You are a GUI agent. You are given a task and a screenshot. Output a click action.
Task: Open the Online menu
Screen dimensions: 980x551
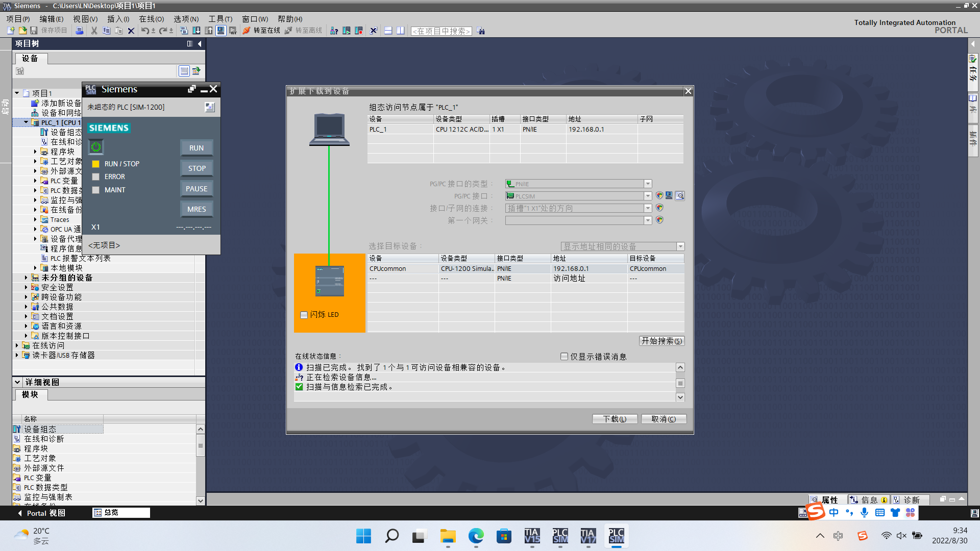152,19
